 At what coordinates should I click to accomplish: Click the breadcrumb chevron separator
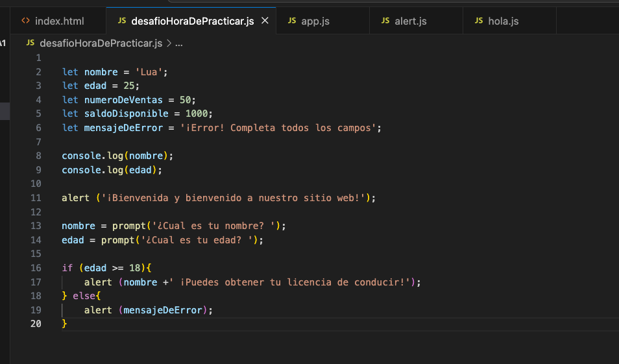click(x=169, y=43)
